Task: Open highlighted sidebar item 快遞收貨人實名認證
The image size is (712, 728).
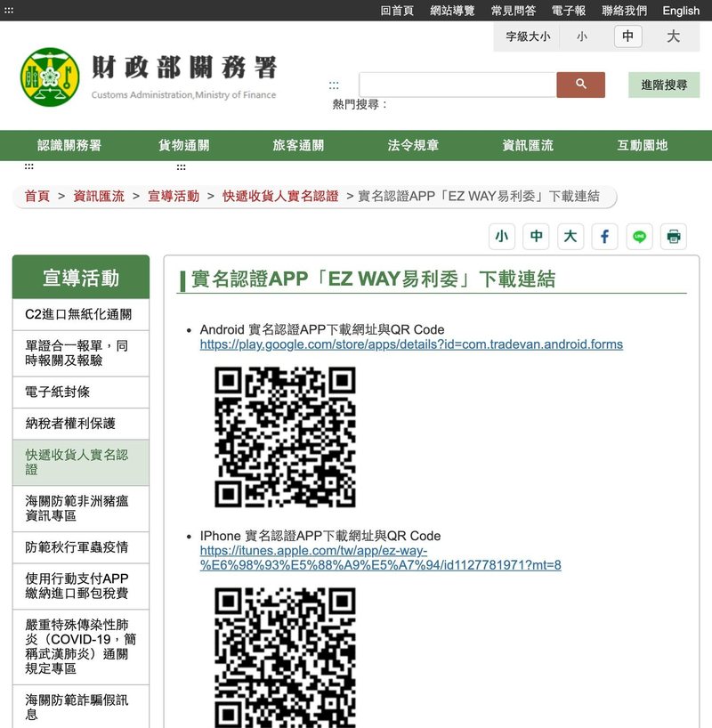Action: (81, 463)
